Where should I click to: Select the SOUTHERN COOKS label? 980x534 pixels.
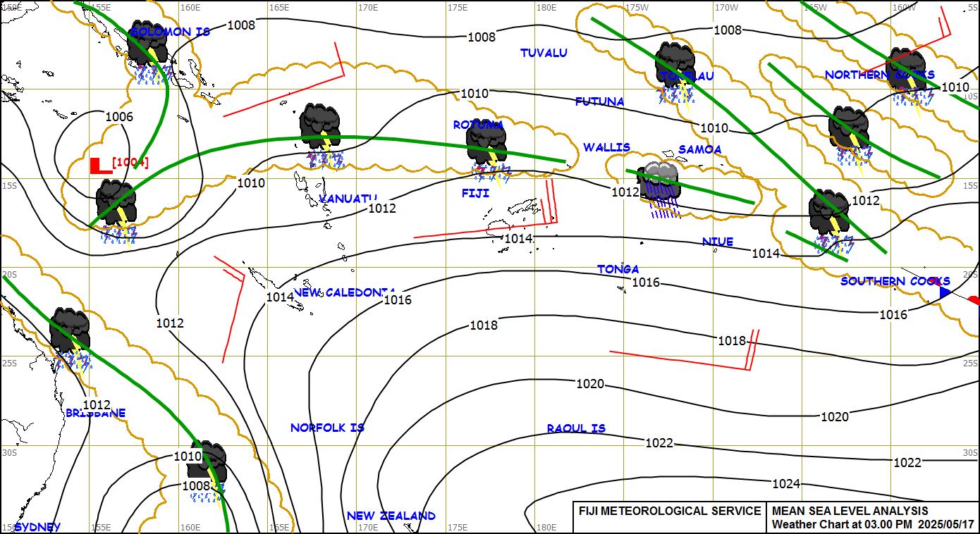pyautogui.click(x=895, y=281)
